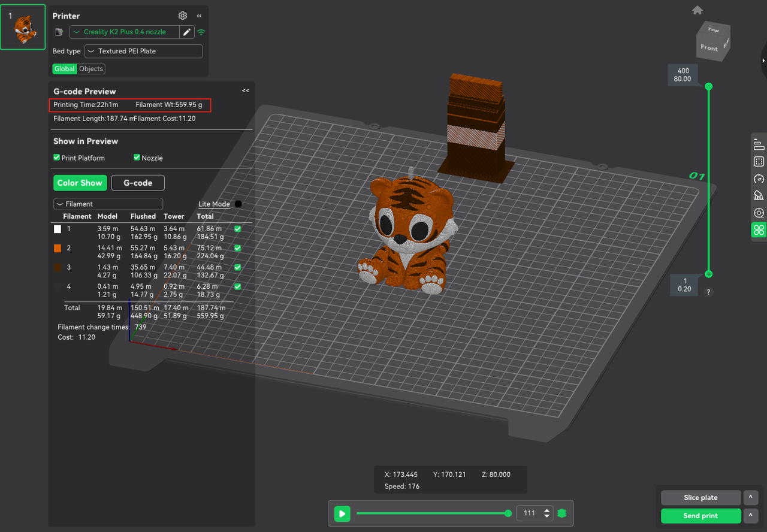The height and width of the screenshot is (532, 767).
Task: Click the Slice plate button
Action: coord(700,498)
